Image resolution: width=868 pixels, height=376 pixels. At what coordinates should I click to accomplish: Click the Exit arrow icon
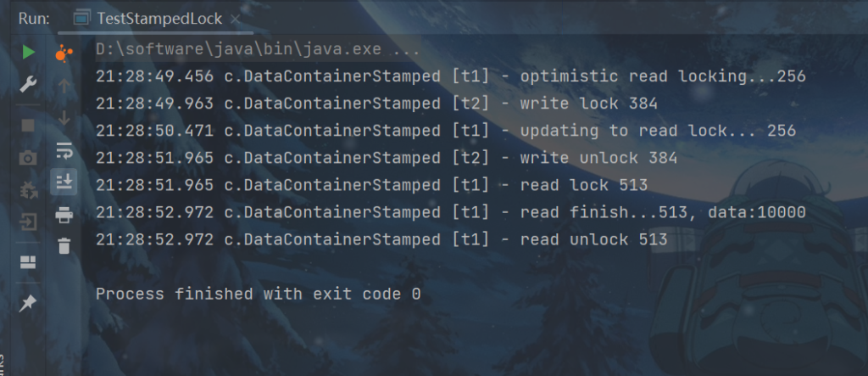pyautogui.click(x=28, y=222)
